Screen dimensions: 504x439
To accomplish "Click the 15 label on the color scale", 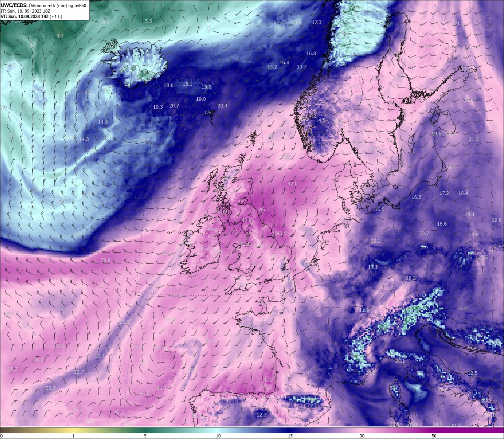I will [290, 436].
